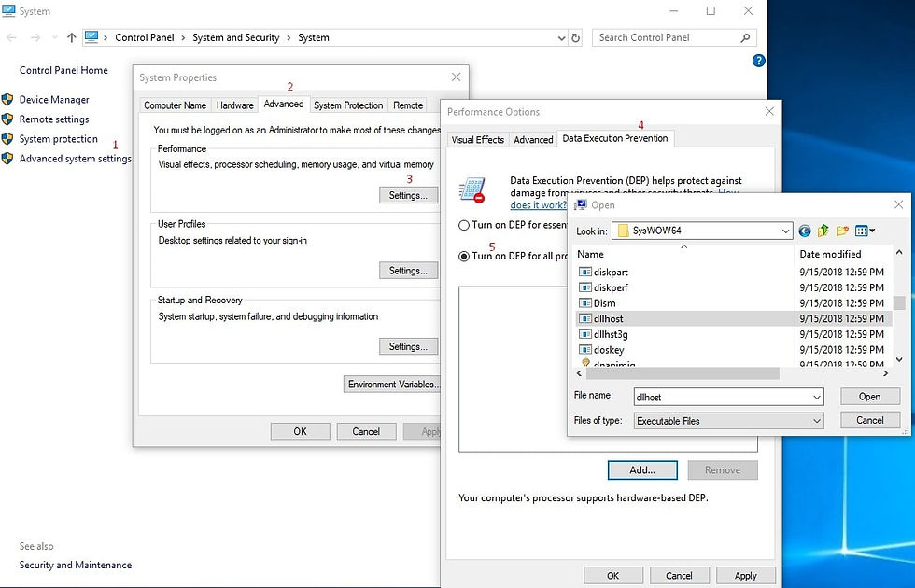This screenshot has width=915, height=588.
Task: Open the Visual Effects tab
Action: 478,140
